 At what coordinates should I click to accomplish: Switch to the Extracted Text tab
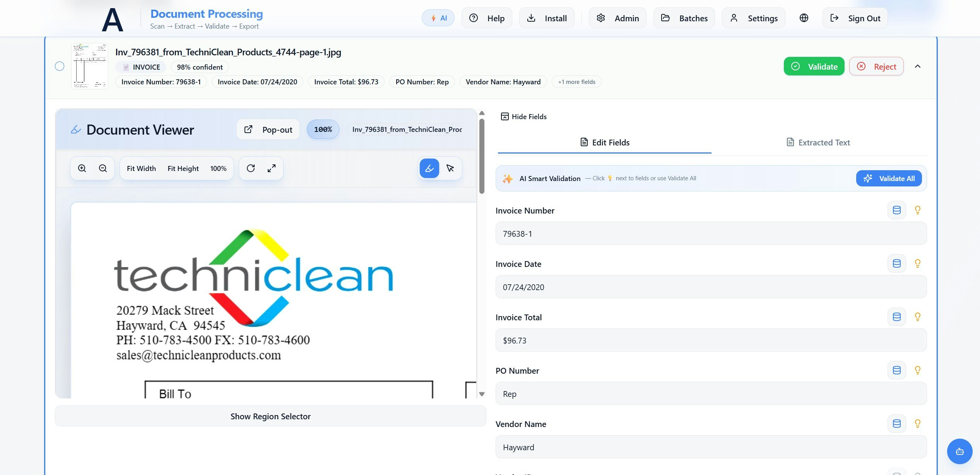[x=818, y=142]
